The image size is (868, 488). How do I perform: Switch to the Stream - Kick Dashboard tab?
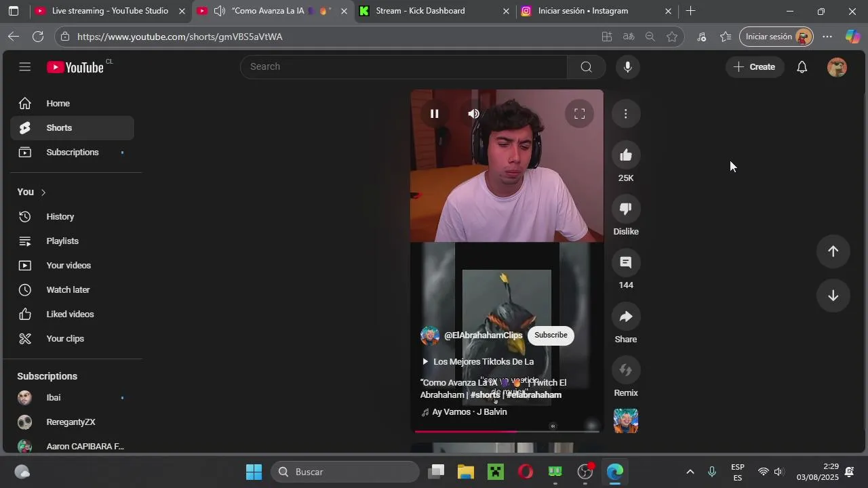coord(434,11)
